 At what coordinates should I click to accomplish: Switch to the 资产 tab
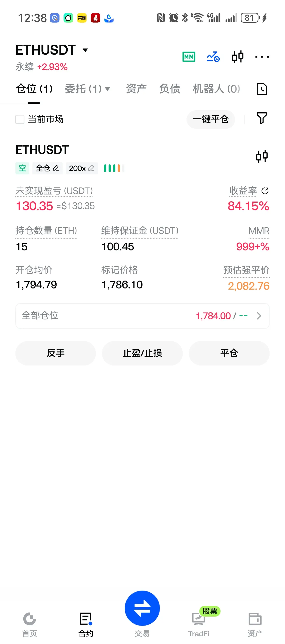click(136, 89)
